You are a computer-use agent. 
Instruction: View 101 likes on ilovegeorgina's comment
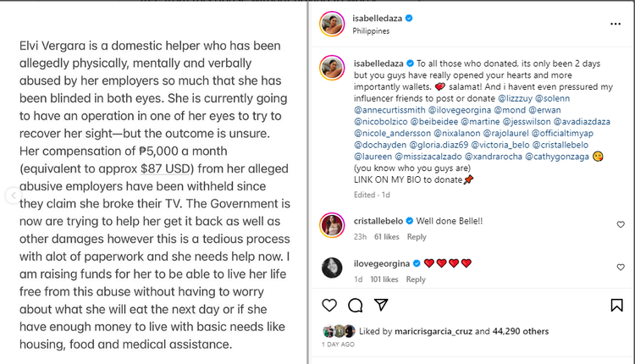point(385,279)
